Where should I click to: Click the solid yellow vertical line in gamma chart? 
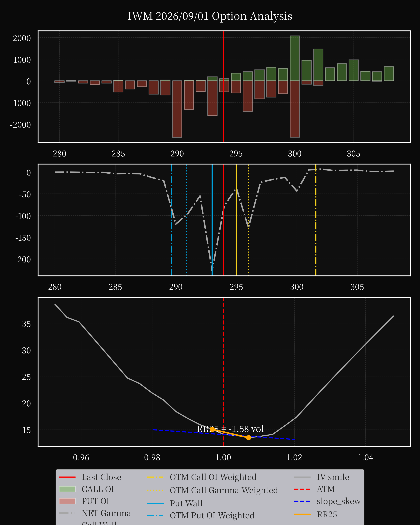coord(236,220)
